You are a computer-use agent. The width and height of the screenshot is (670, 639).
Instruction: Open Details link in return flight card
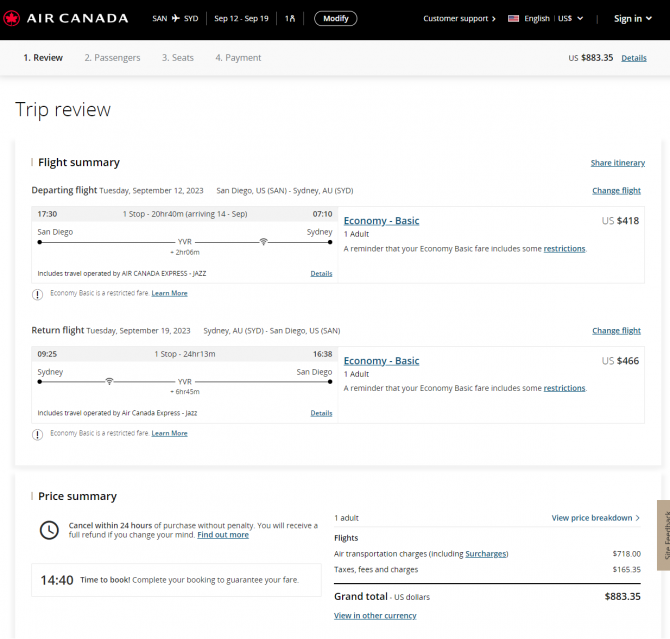[321, 413]
